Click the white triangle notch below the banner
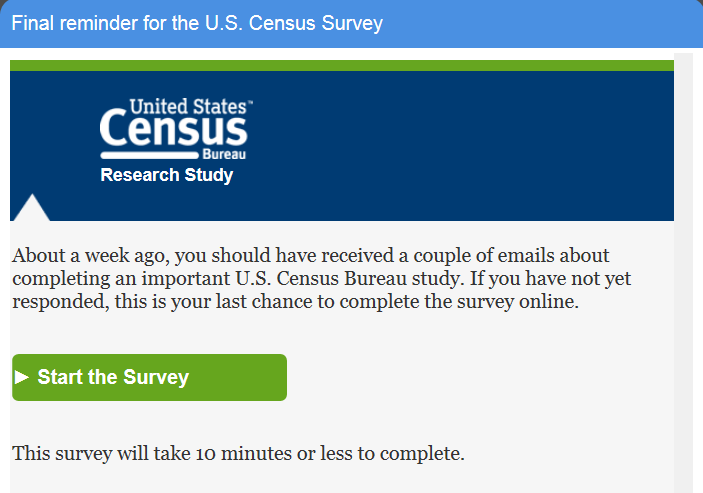The height and width of the screenshot is (493, 703). (x=30, y=208)
